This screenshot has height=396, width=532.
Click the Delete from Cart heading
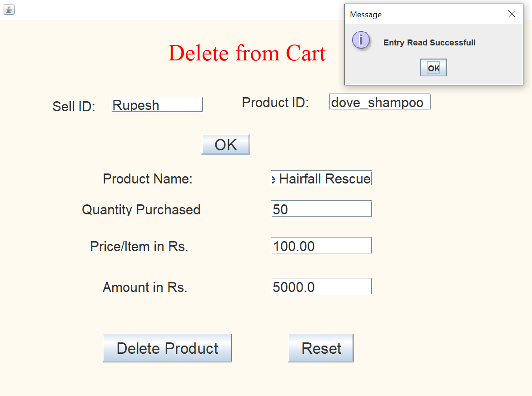247,53
